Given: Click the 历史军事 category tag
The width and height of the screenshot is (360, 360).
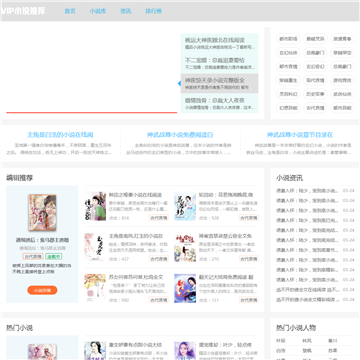Looking at the screenshot, I should click(315, 94).
